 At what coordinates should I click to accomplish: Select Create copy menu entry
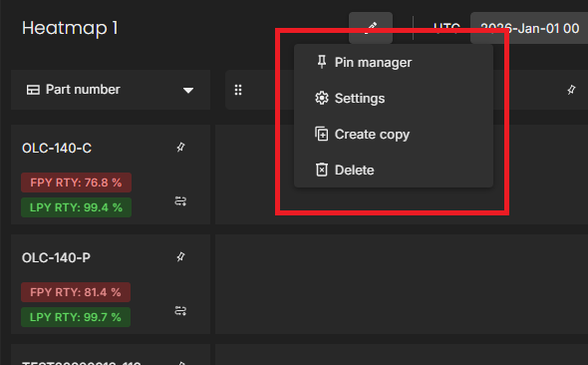[394, 135]
